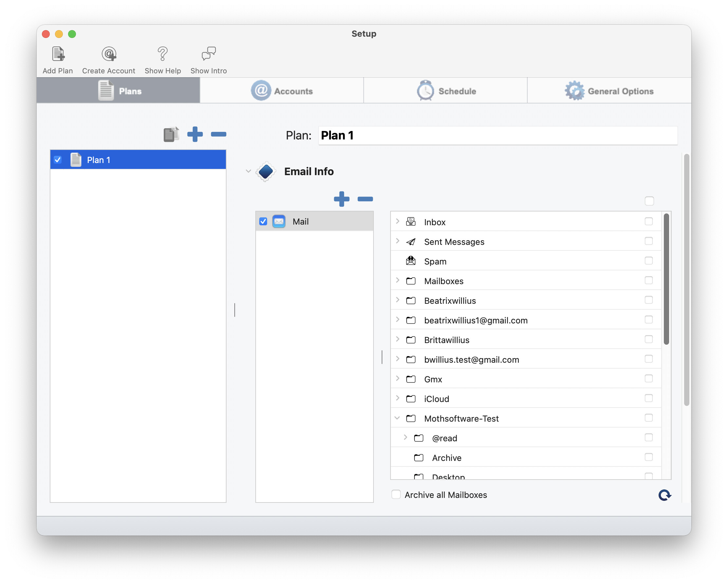Viewport: 728px width, 584px height.
Task: Check the Gmx checkbox
Action: [648, 378]
